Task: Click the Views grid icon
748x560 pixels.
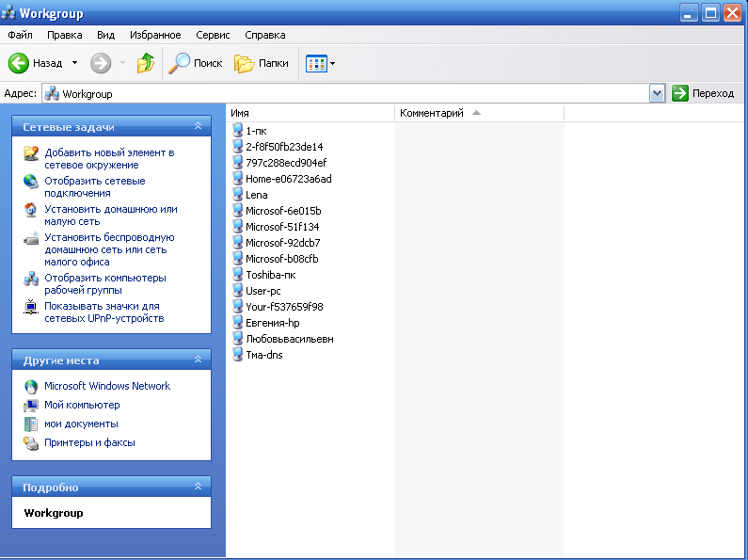Action: pyautogui.click(x=315, y=63)
